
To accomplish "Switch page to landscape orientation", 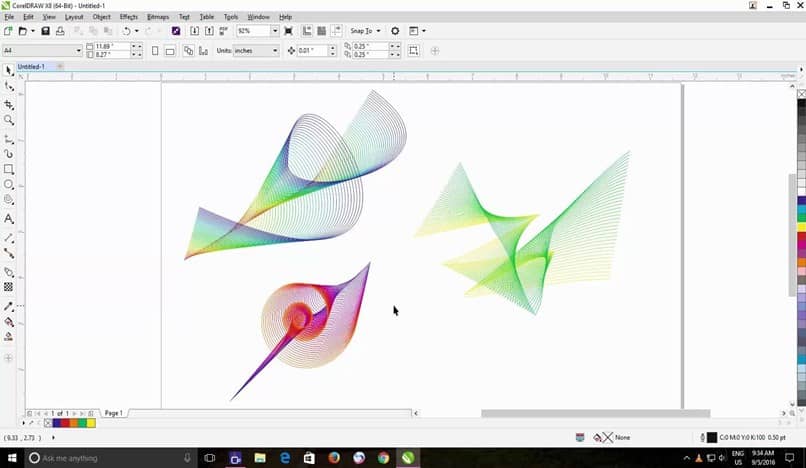I will pos(170,51).
